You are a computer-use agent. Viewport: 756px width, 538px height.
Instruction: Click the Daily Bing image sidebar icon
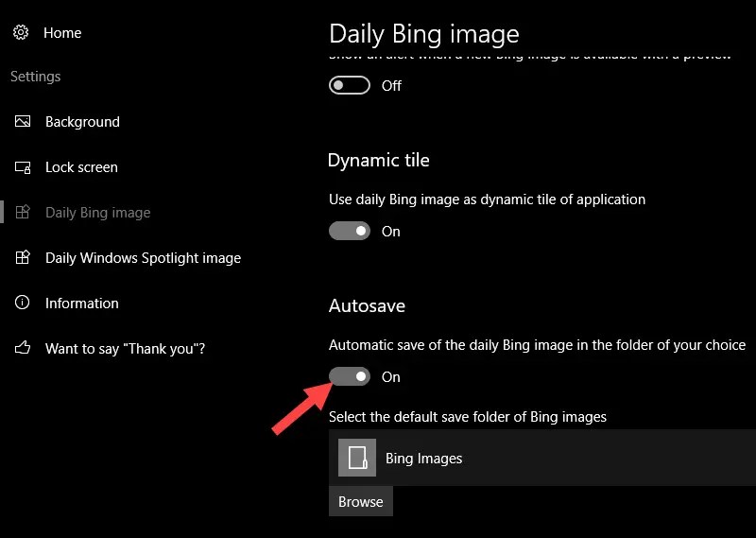23,213
